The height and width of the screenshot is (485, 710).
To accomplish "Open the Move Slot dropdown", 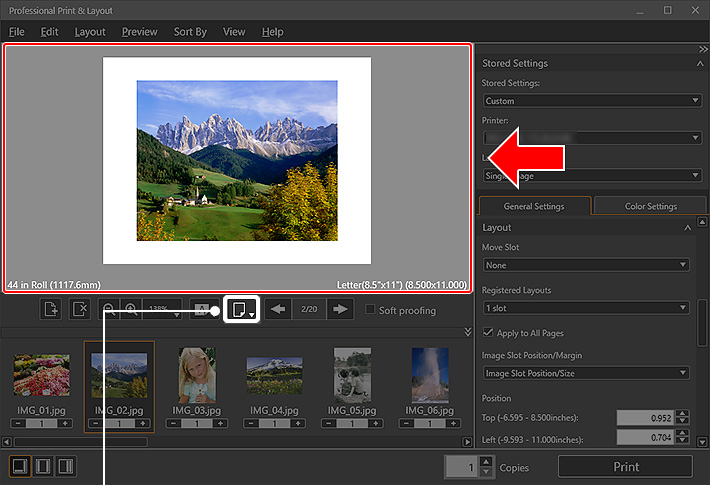I will click(585, 265).
